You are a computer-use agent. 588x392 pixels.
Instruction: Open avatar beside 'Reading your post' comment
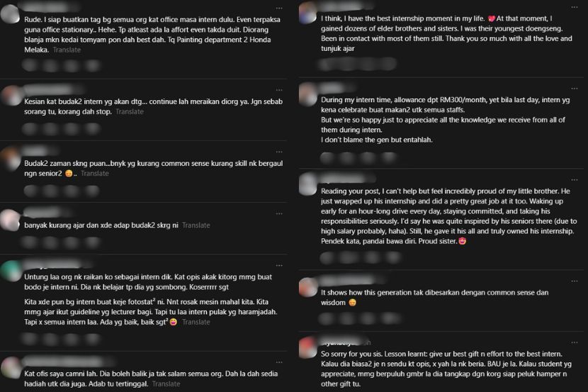(308, 183)
